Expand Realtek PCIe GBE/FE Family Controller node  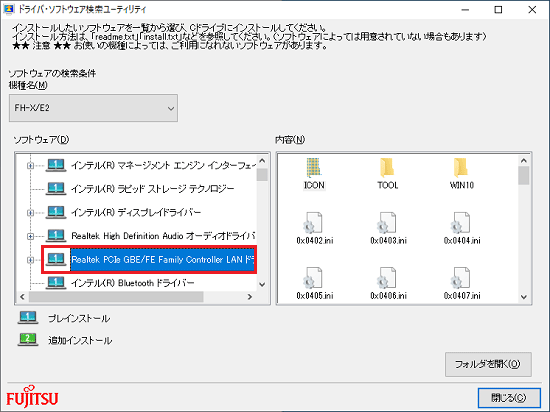[31, 260]
